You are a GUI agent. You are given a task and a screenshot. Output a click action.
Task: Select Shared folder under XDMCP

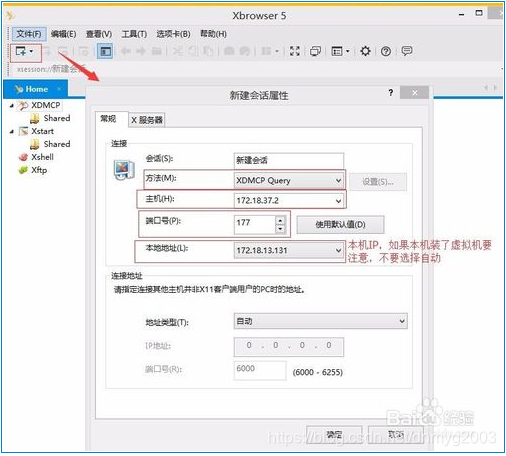(57, 118)
